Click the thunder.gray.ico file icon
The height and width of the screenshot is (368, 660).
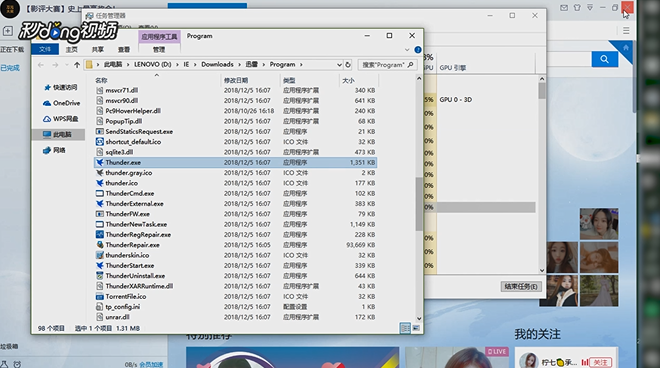coord(100,173)
